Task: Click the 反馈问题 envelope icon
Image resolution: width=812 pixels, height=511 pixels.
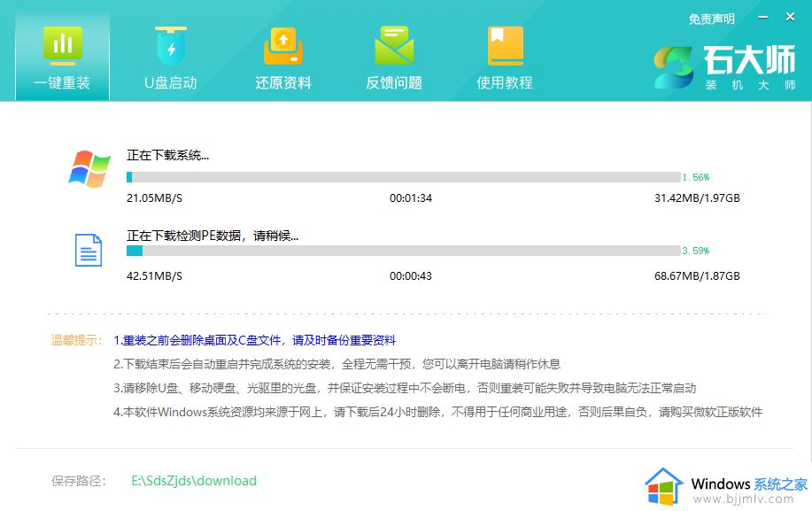Action: 394,45
